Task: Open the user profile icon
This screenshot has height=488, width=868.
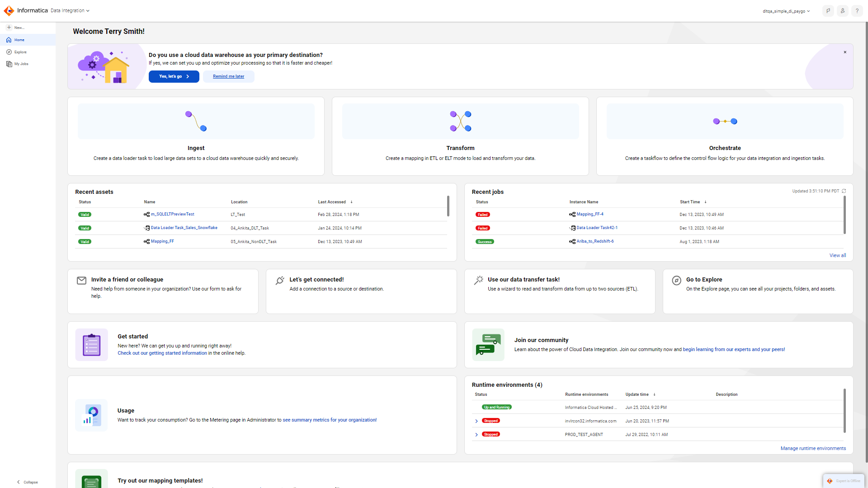Action: pyautogui.click(x=843, y=11)
